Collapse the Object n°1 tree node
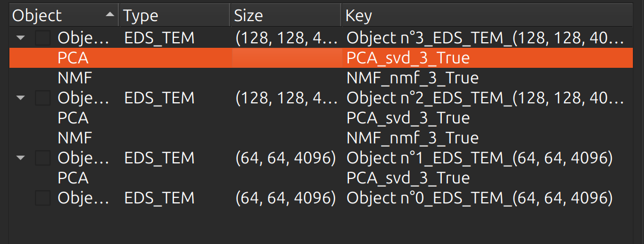Viewport: 644px width, 244px height. 21,158
